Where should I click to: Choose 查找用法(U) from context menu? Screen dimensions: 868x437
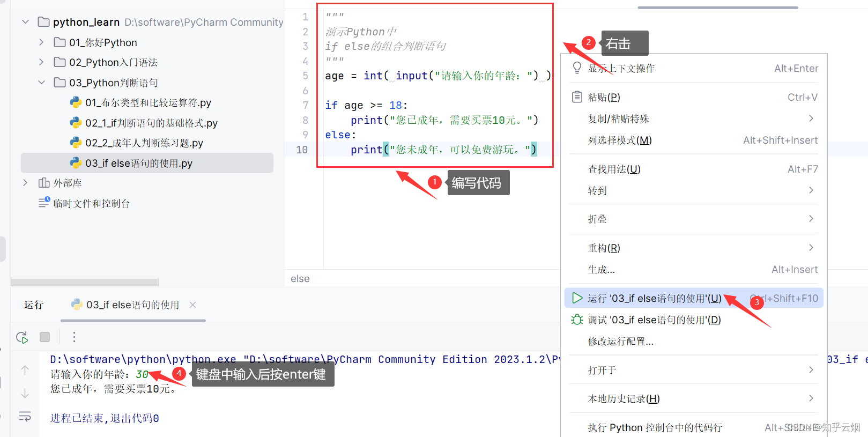pos(694,169)
